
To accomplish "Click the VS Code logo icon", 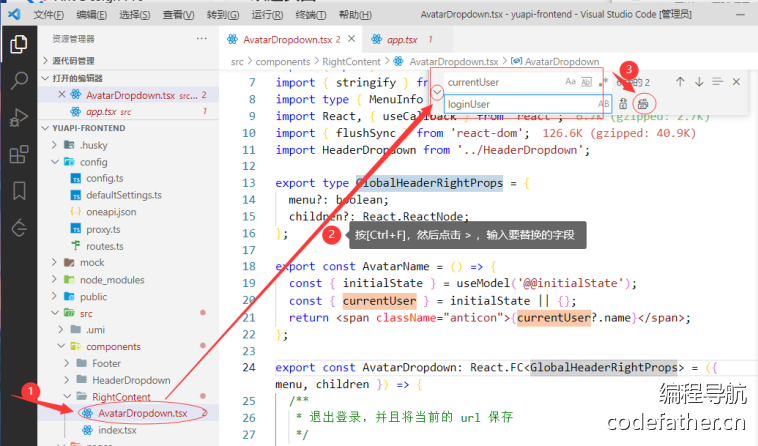I will 14,14.
